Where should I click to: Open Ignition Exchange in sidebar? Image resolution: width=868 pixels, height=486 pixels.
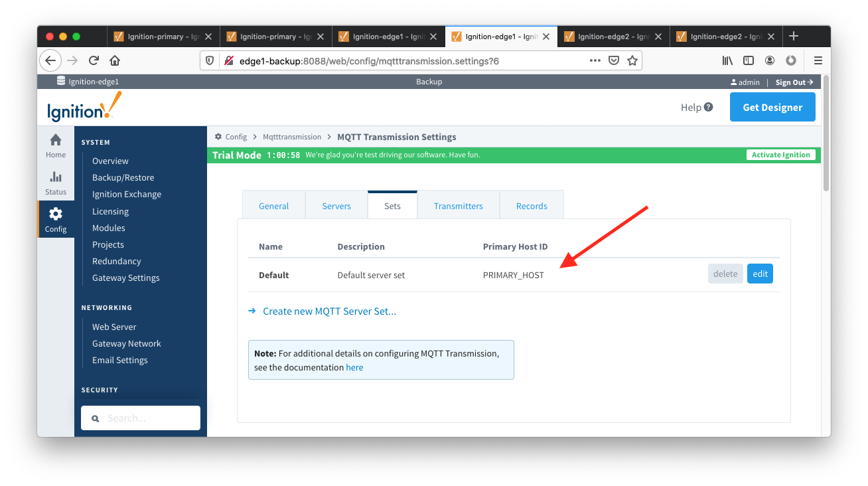(127, 194)
